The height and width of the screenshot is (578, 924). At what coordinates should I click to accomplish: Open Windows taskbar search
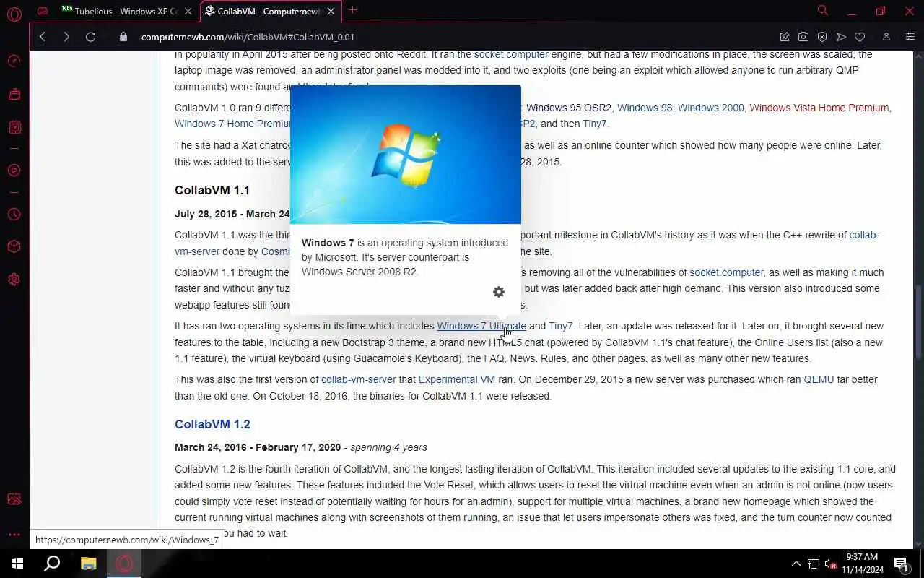pyautogui.click(x=52, y=564)
